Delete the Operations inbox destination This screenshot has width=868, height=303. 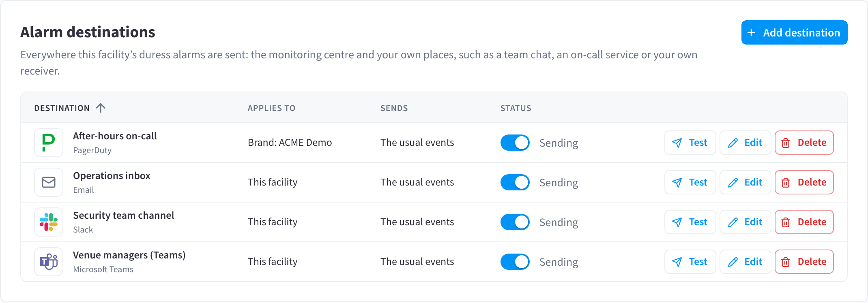coord(804,182)
